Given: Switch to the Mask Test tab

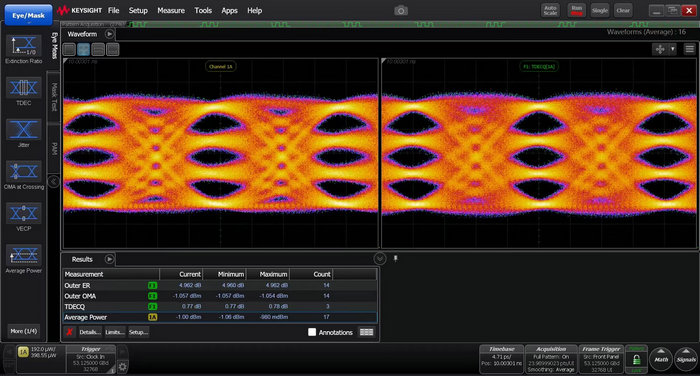Looking at the screenshot, I should tap(54, 97).
